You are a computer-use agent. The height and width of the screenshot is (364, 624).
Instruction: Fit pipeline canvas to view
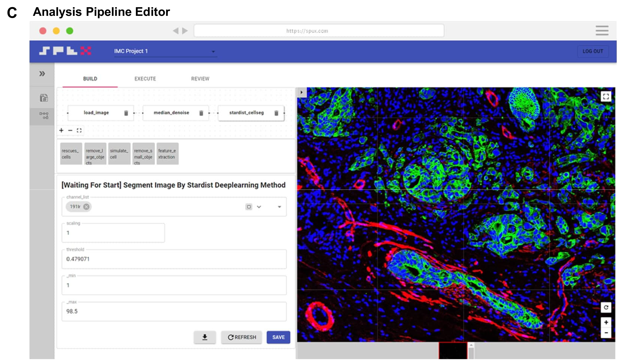79,130
